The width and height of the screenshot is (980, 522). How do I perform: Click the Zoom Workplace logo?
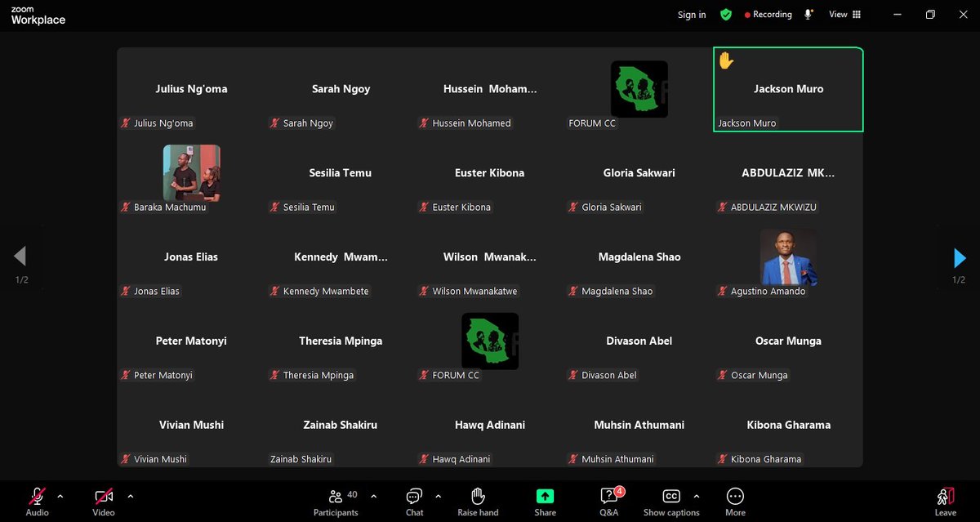pyautogui.click(x=38, y=16)
